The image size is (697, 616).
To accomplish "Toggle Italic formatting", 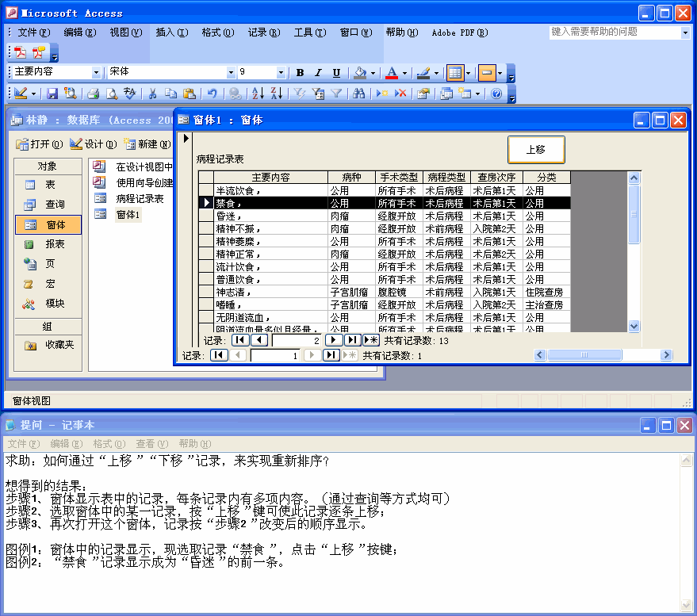I will 318,73.
